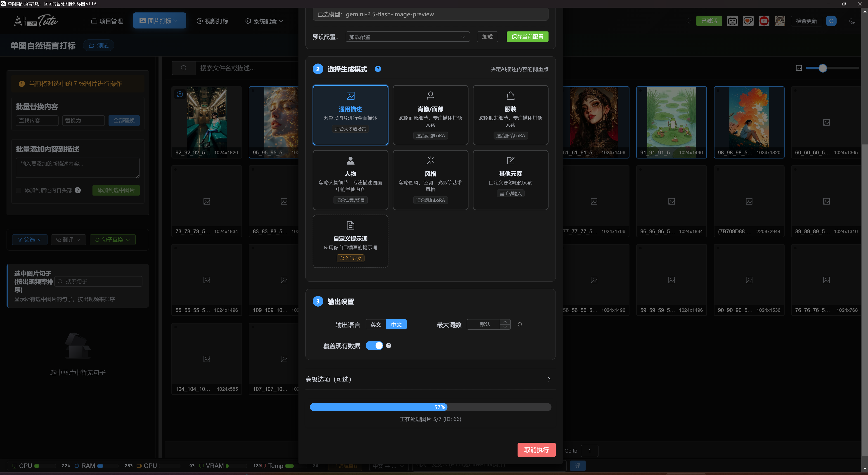The width and height of the screenshot is (868, 475).
Task: Click the cat avatar icon
Action: coord(780,21)
